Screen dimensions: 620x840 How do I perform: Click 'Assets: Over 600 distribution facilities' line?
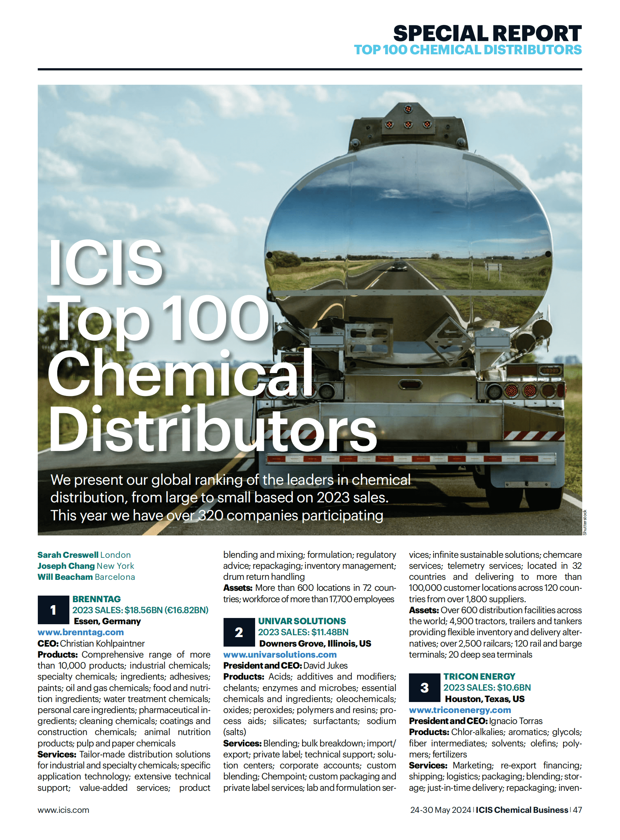[x=496, y=610]
